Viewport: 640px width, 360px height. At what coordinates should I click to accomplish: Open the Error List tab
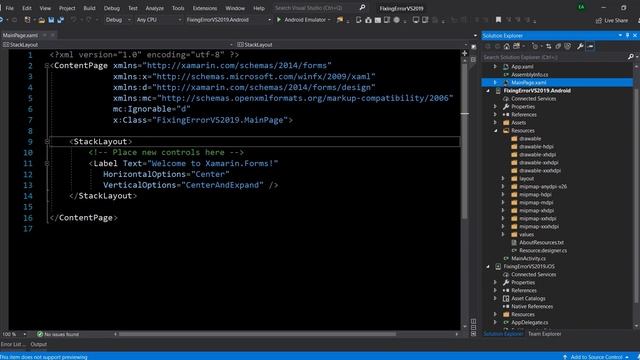click(13, 344)
